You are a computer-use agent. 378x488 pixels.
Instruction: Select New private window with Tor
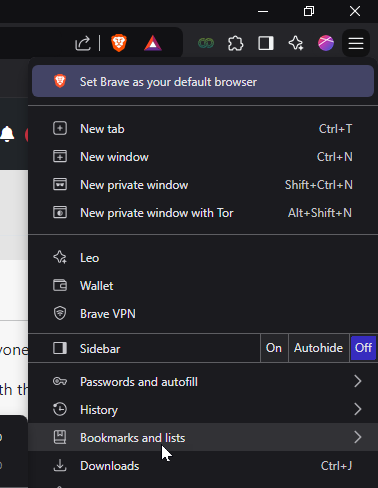[203, 213]
